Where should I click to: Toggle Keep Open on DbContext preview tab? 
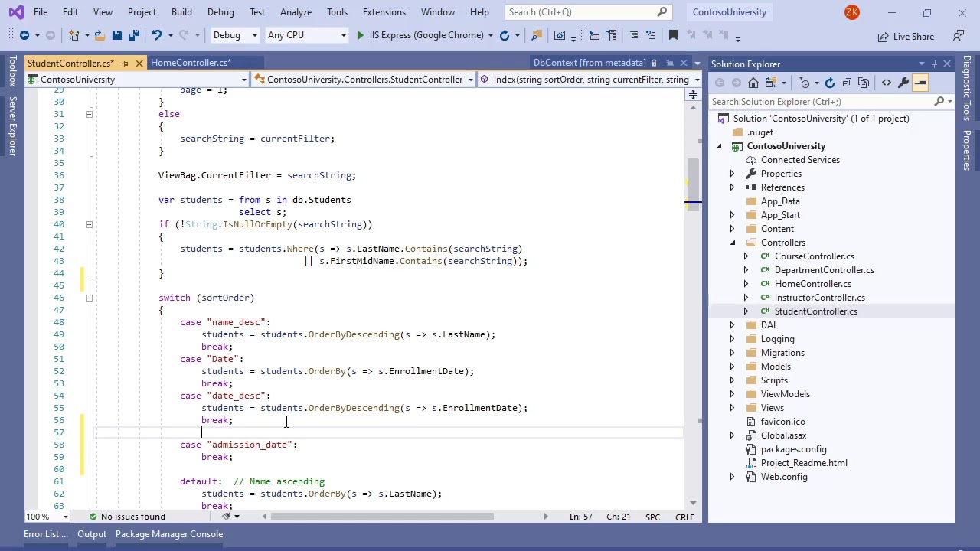click(670, 63)
